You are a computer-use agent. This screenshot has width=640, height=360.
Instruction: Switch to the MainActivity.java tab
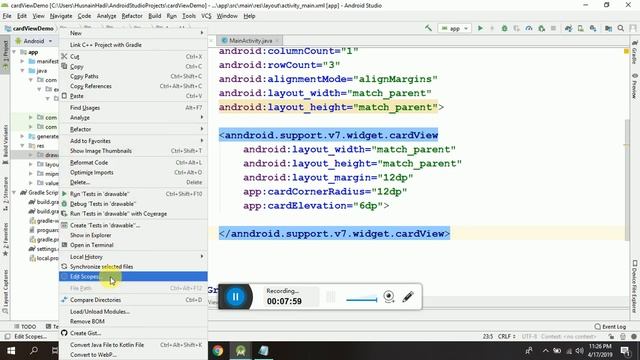click(x=250, y=40)
